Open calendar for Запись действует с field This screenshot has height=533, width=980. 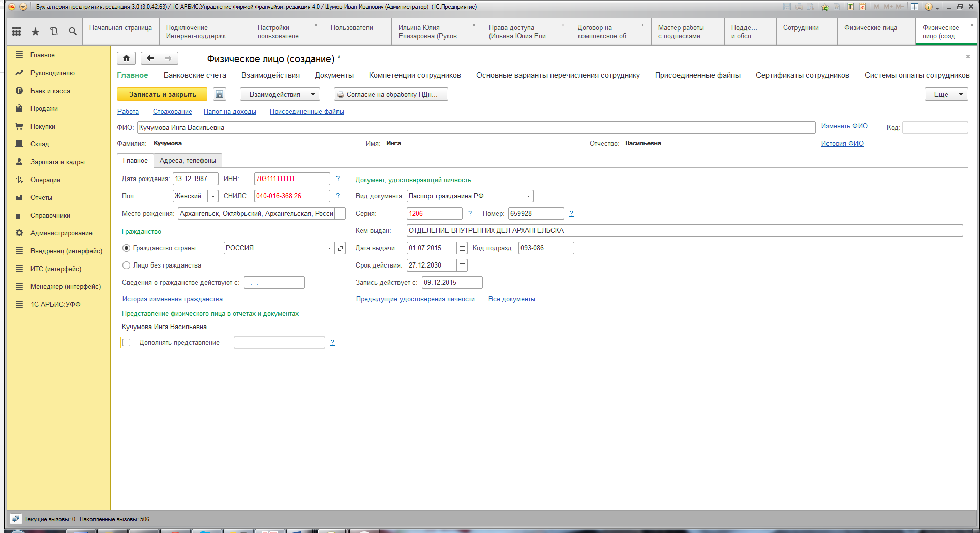[x=477, y=283]
